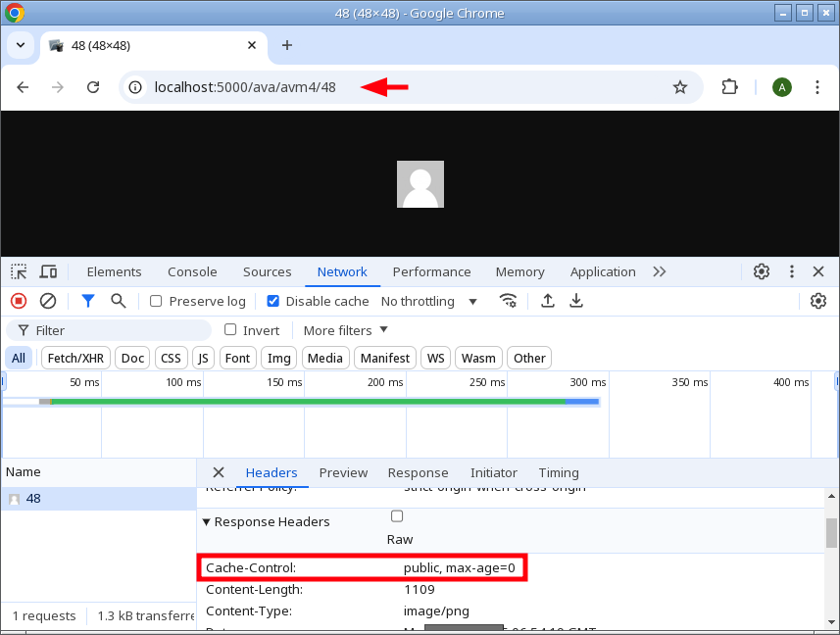840x635 pixels.
Task: Toggle the network filter funnel icon
Action: tap(88, 302)
